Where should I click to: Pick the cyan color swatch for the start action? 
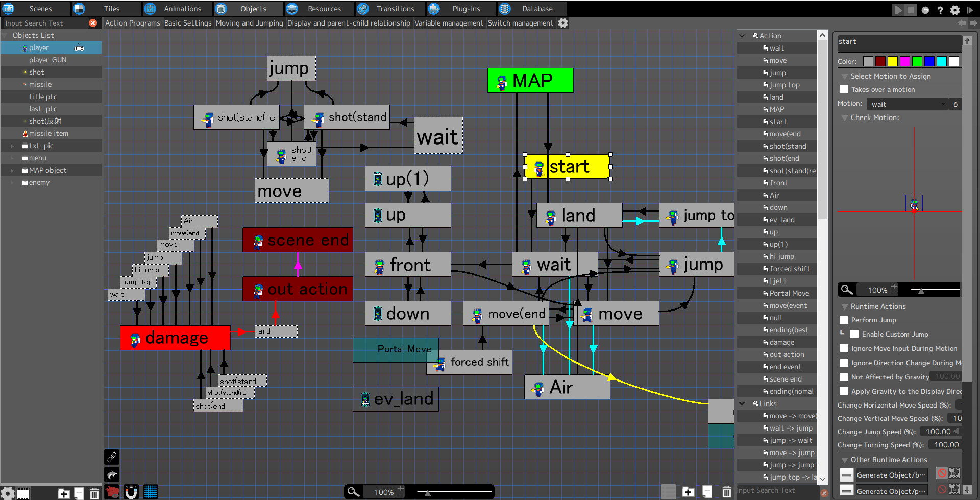coord(942,61)
